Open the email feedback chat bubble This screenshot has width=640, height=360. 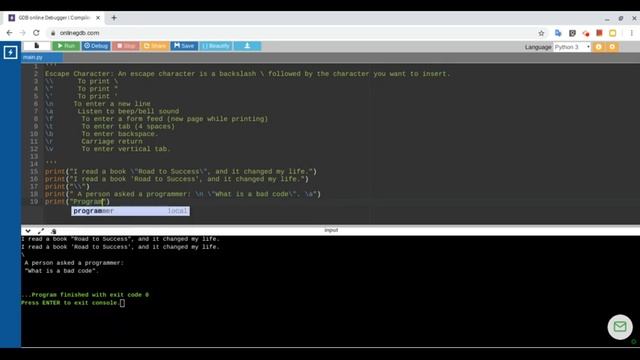pyautogui.click(x=620, y=327)
